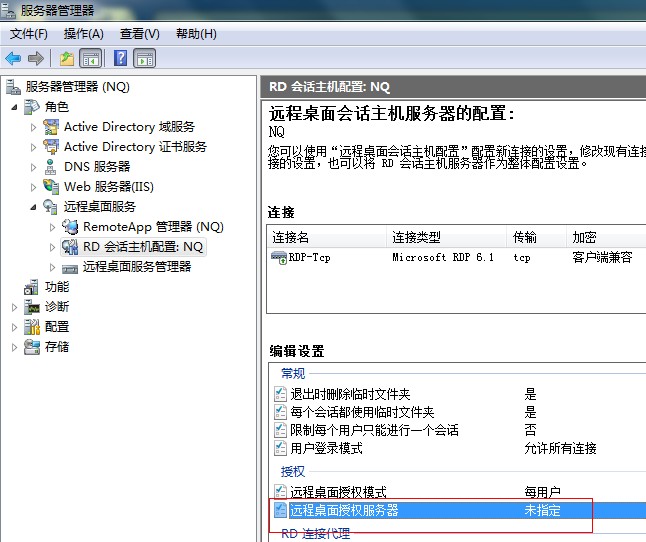Select the RDP-Tcp connection name

(309, 258)
